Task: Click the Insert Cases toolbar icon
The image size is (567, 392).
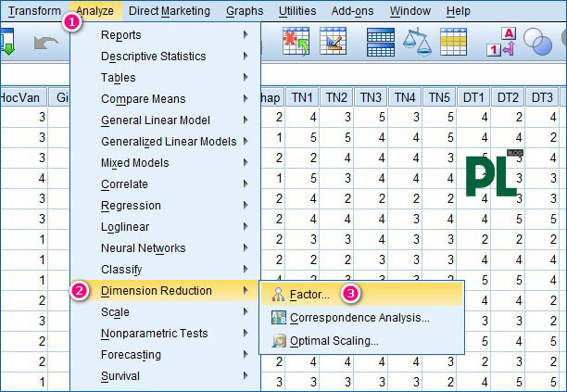Action: [x=296, y=42]
